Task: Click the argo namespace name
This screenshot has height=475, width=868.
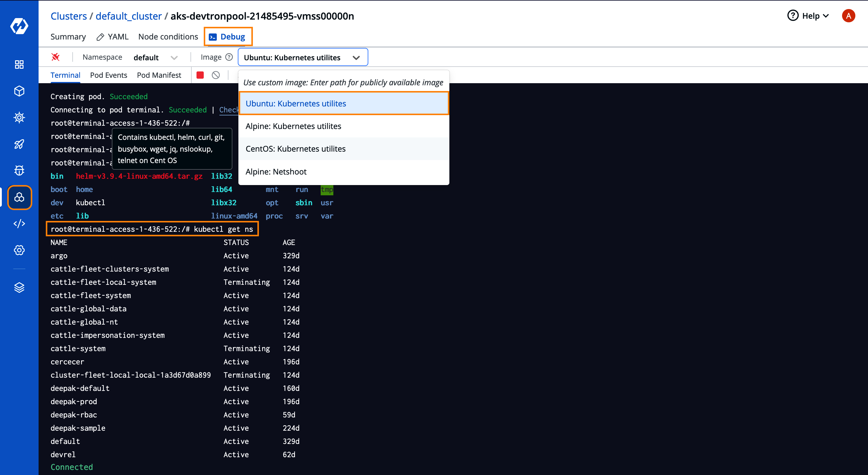Action: [59, 256]
